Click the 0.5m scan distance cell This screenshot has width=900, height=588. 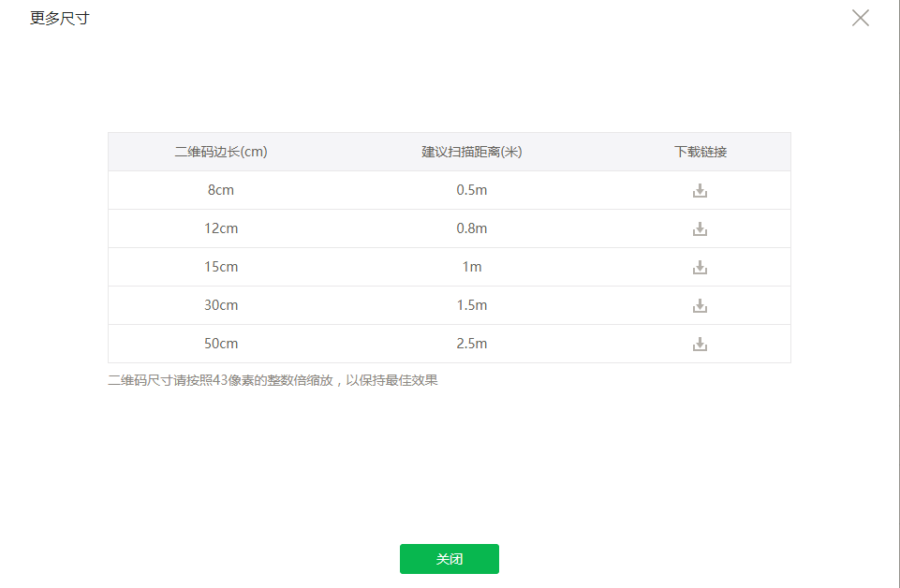[472, 190]
